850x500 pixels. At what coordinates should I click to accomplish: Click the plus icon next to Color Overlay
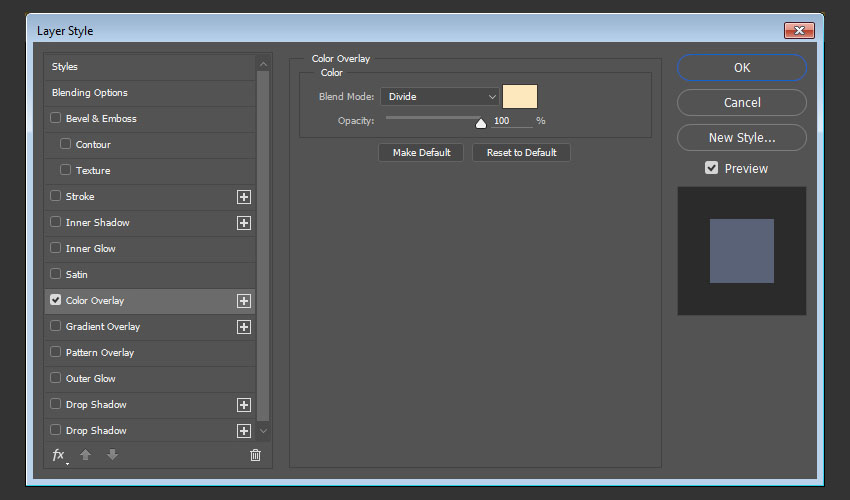click(x=243, y=301)
